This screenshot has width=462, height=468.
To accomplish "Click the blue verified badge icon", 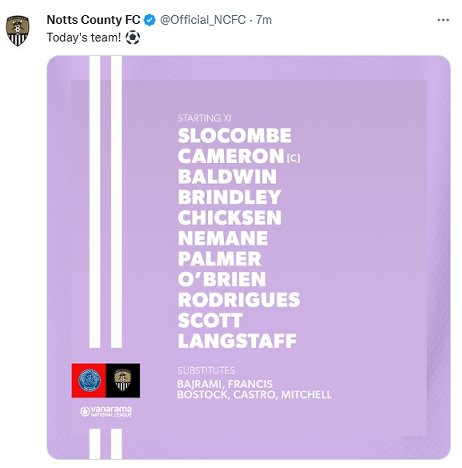I will [x=150, y=20].
